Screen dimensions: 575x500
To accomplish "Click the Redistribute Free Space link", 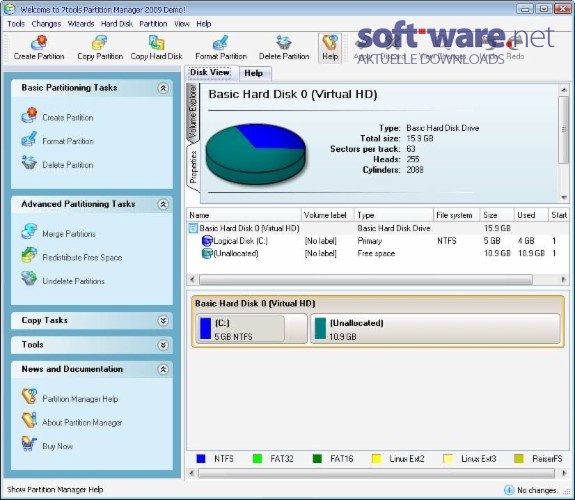I will click(x=82, y=258).
